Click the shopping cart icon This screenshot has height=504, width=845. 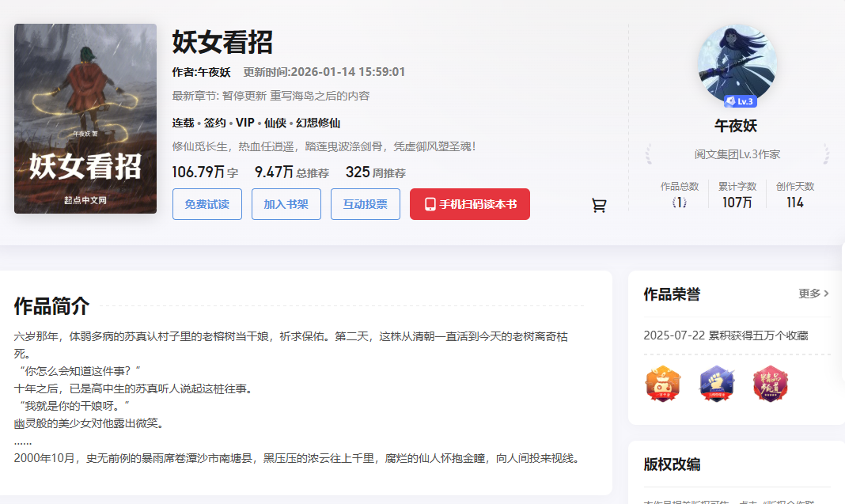[x=599, y=206]
